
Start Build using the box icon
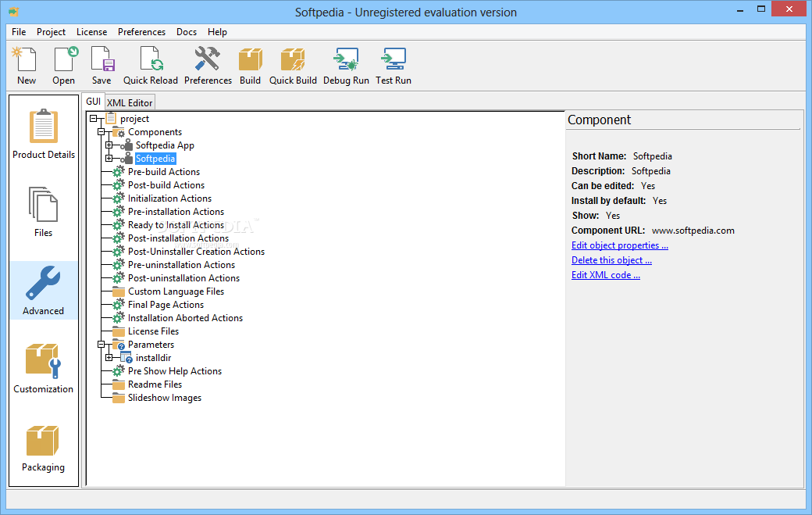[x=250, y=59]
